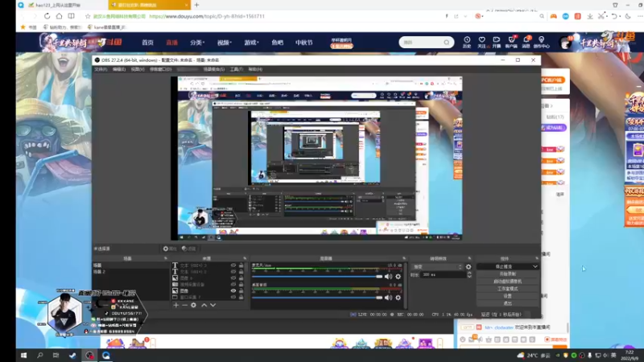Click Start Recording button in OBS

(x=508, y=274)
